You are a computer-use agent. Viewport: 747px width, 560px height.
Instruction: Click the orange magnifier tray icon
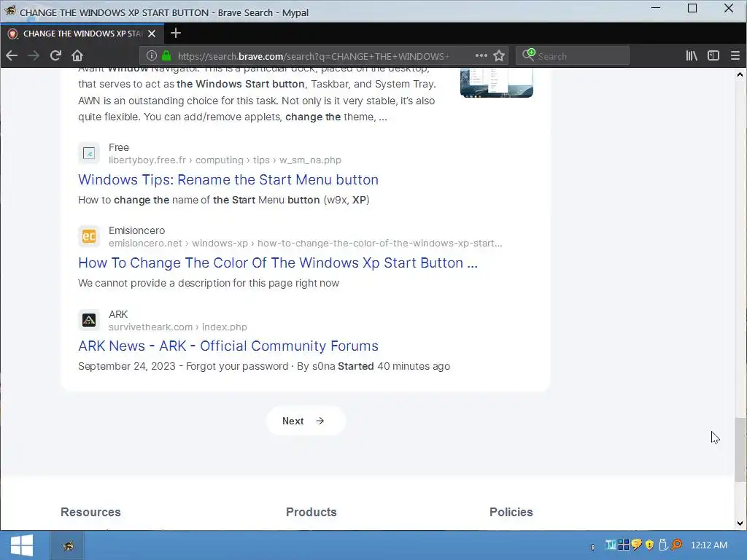[676, 545]
